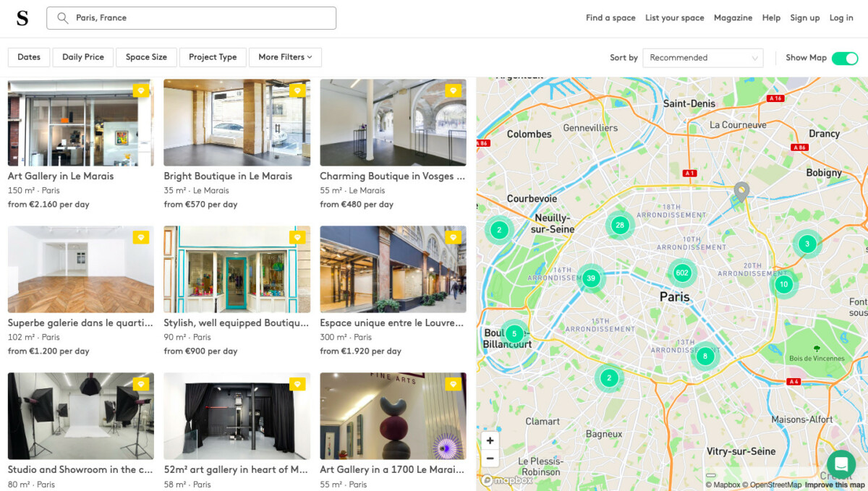
Task: Open the Magazine menu item
Action: (x=733, y=18)
